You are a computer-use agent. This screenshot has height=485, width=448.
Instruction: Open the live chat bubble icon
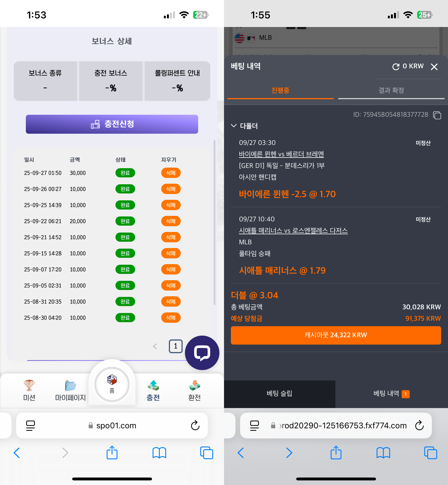202,353
